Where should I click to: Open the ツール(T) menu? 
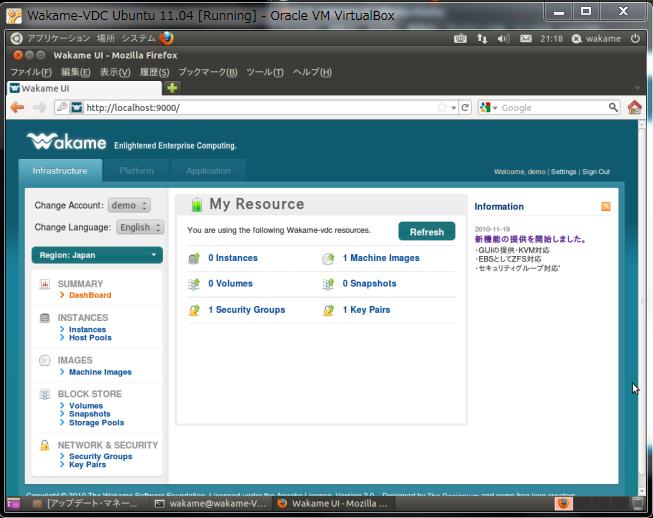coord(265,72)
